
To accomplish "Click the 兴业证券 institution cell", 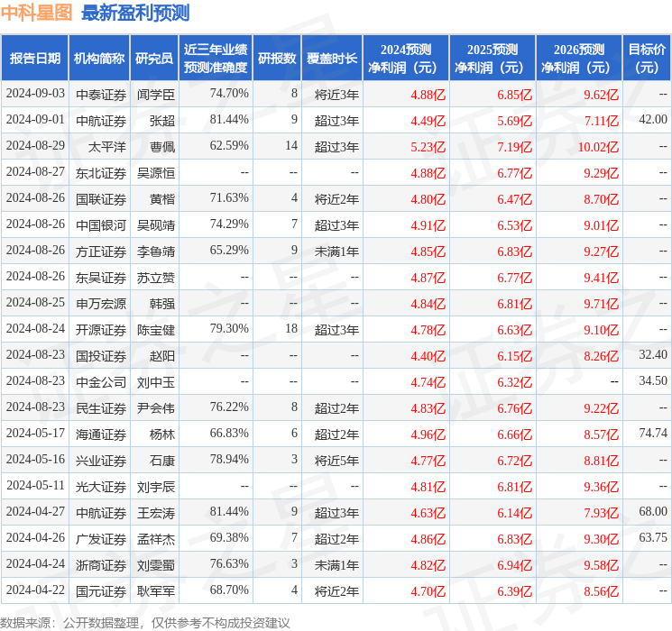I will click(x=101, y=460).
